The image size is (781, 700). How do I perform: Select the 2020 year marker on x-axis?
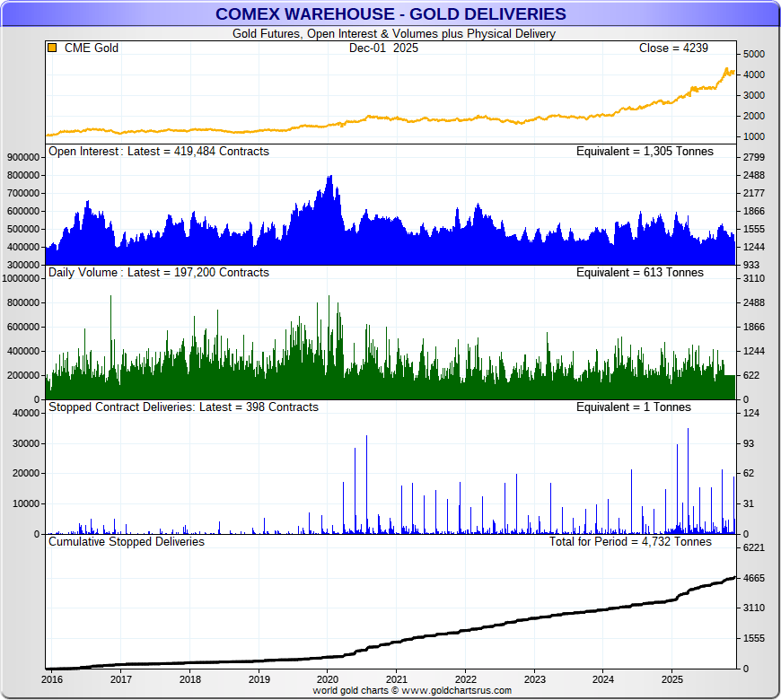[328, 679]
